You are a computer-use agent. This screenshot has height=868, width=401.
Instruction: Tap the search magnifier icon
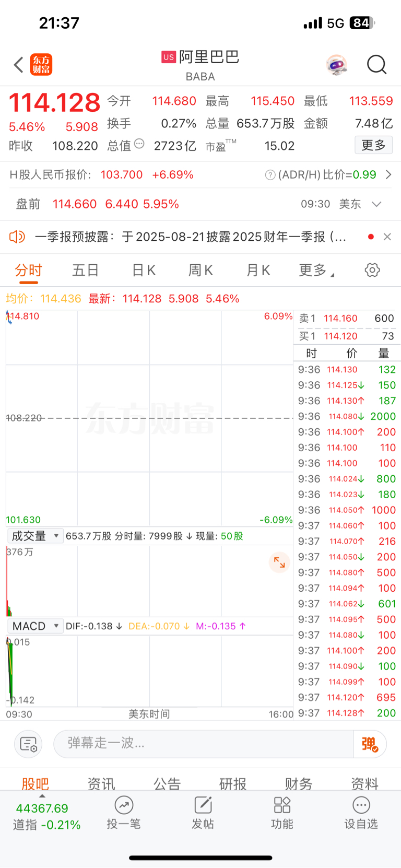click(x=376, y=65)
